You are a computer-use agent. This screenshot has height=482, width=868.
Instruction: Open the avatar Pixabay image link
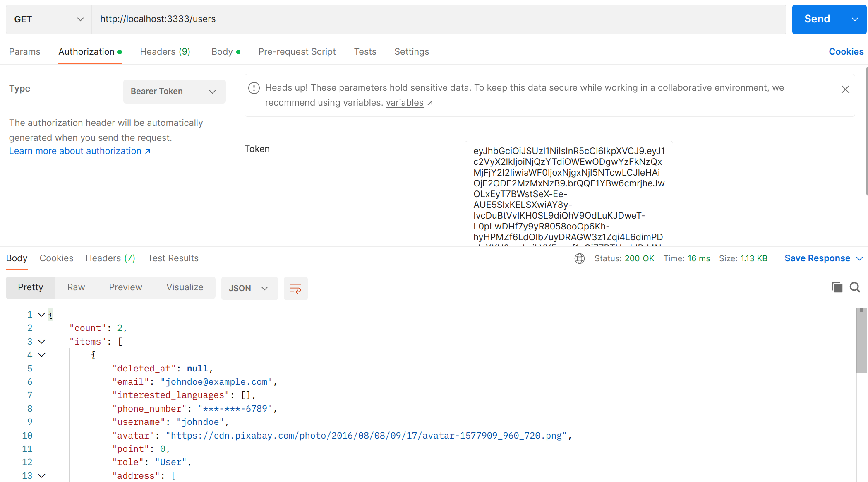tap(366, 435)
